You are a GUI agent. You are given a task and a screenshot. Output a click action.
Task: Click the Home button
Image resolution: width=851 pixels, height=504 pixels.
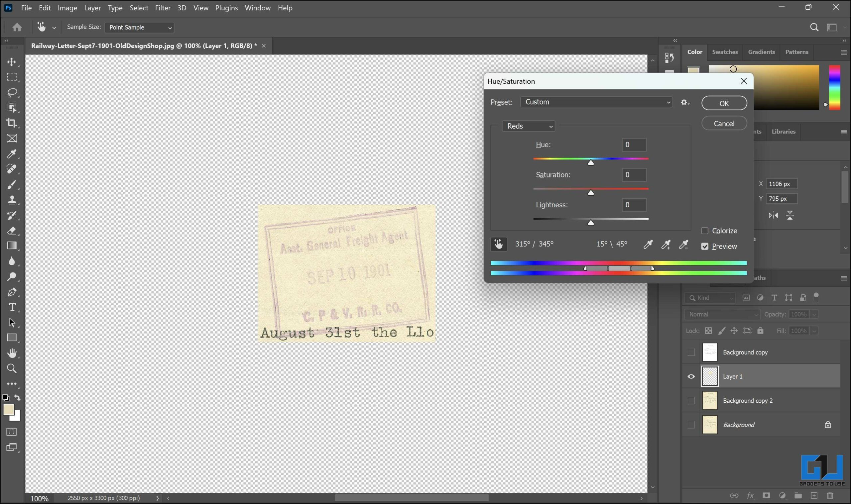pyautogui.click(x=17, y=27)
